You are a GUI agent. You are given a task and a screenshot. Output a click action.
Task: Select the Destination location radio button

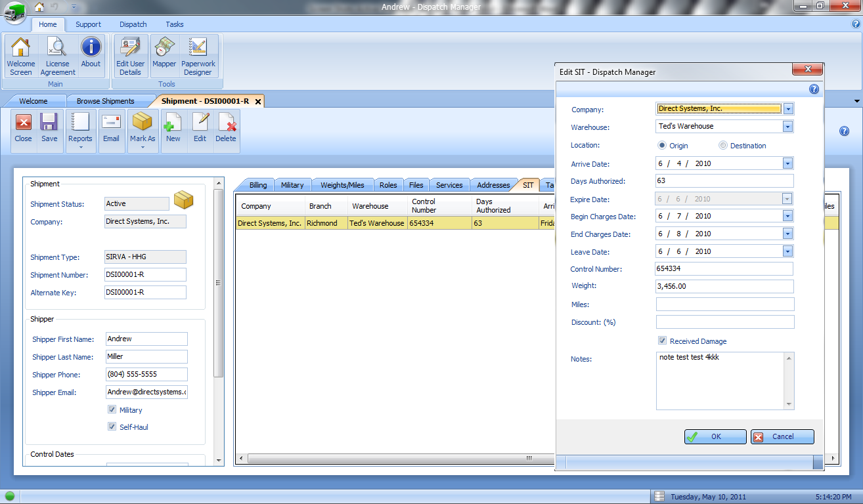723,146
